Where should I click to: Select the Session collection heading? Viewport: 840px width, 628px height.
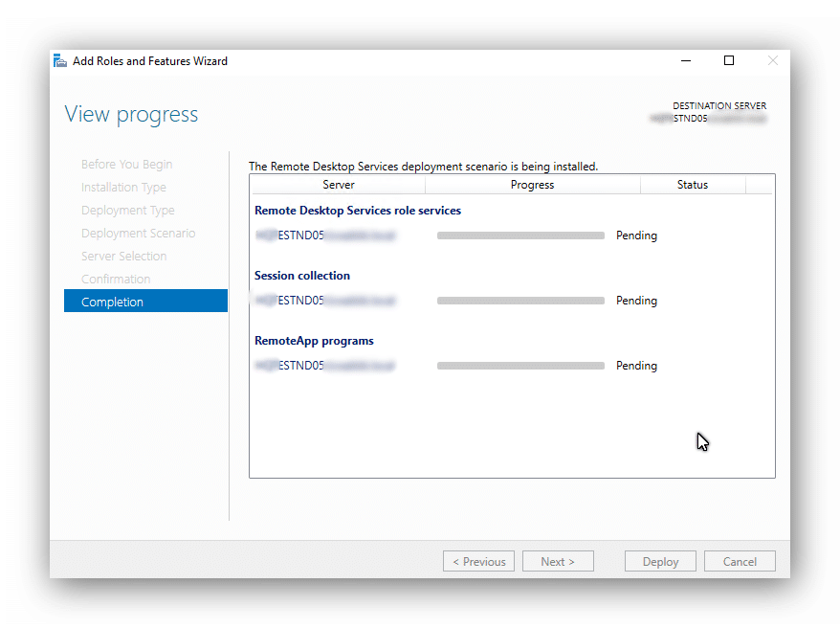point(302,276)
